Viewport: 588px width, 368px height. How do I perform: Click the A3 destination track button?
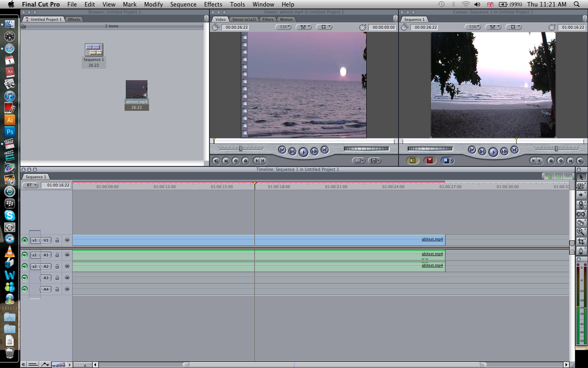[46, 278]
